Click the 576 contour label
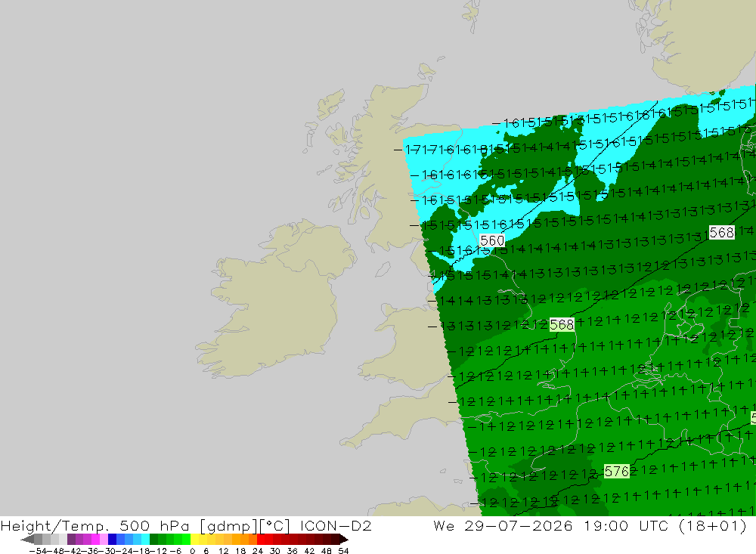Screen dimensions: 756x554 point(617,471)
